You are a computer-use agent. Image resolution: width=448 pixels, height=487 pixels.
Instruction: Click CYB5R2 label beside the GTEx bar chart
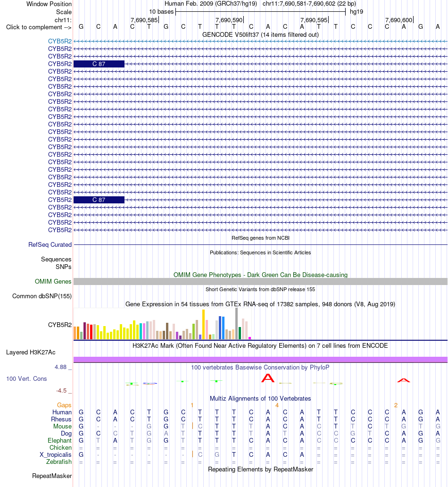coord(59,325)
